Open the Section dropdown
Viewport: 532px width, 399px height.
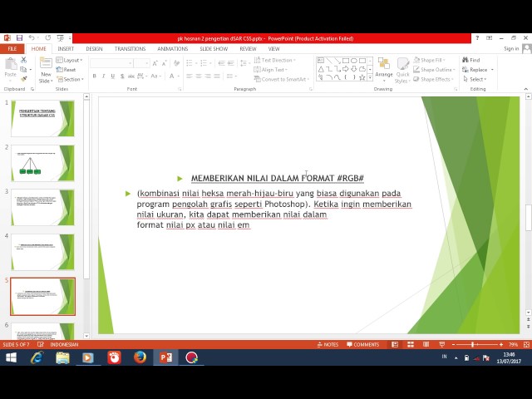[x=70, y=80]
